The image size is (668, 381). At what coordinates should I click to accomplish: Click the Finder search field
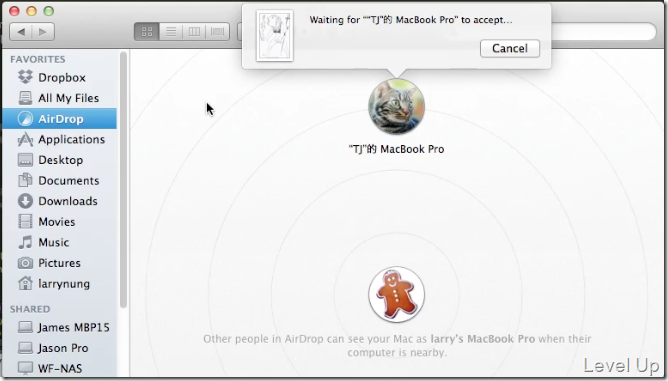(x=603, y=32)
